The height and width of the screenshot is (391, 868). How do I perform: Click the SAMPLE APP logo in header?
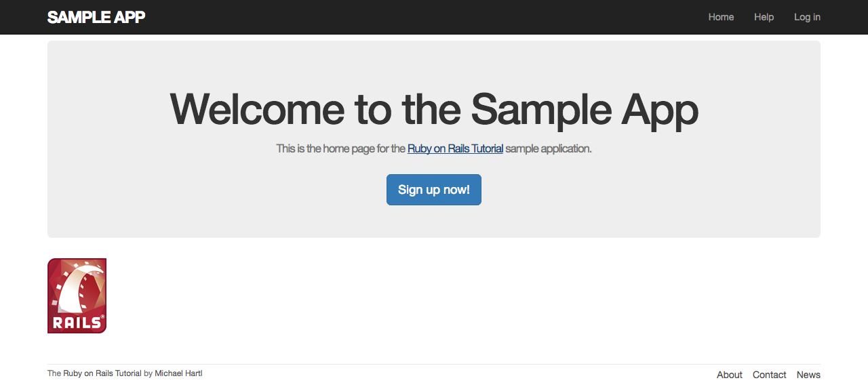click(96, 17)
